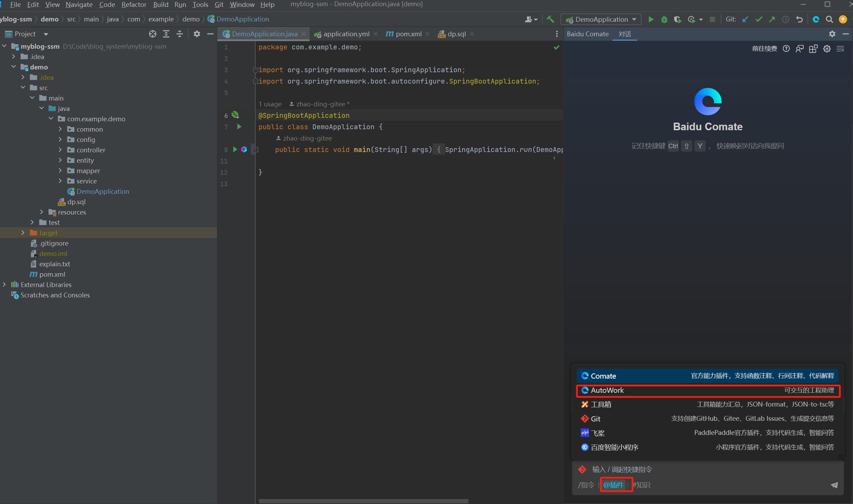Click the AutoWork interactive assistant icon
Screen dimensions: 853x504
pyautogui.click(x=586, y=390)
